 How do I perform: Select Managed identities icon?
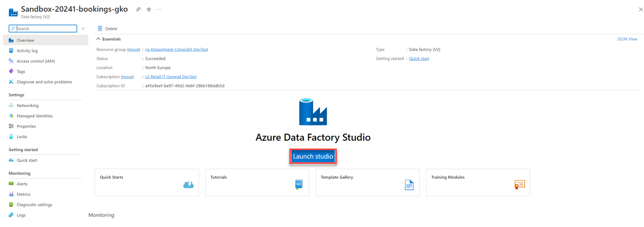pyautogui.click(x=11, y=116)
